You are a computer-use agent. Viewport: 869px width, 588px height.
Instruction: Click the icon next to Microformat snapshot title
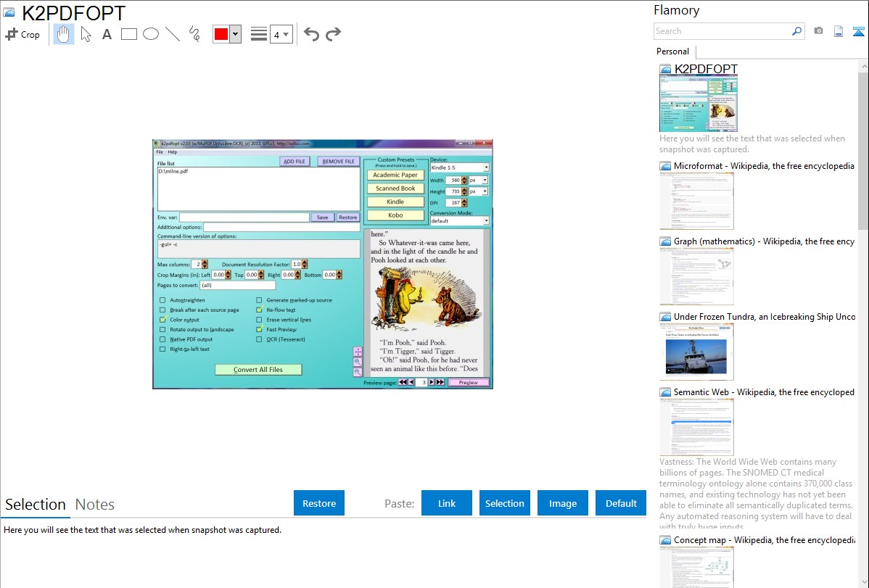[x=665, y=166]
